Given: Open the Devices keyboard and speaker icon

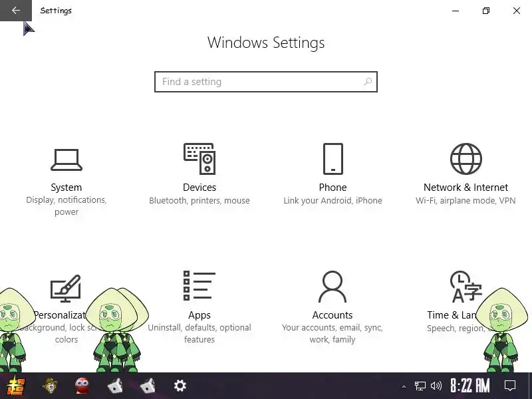Looking at the screenshot, I should [199, 159].
